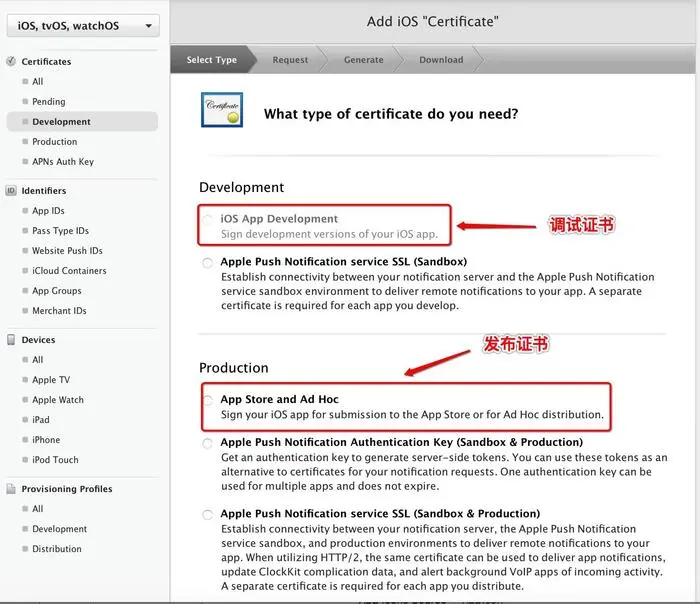Select APNs SSL (Sandbox & Production) radio
700x604 pixels.
tap(207, 515)
